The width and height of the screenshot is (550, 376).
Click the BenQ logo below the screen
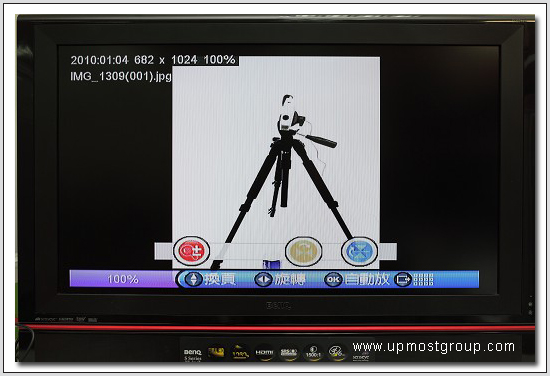(x=278, y=306)
